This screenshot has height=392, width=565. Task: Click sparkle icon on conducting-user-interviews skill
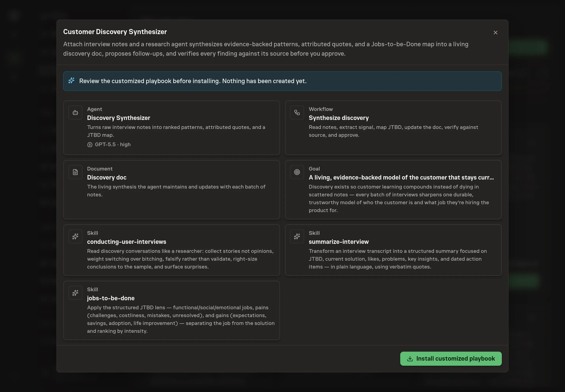[x=75, y=236]
